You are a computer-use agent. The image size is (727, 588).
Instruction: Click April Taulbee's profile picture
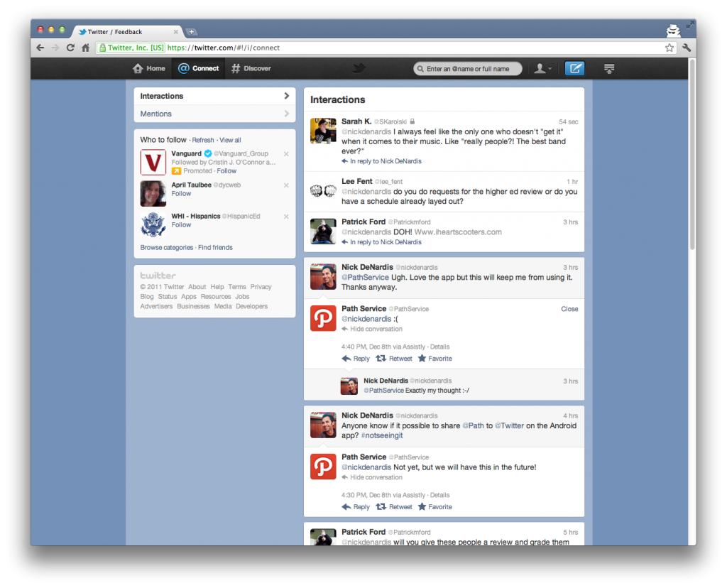click(153, 193)
